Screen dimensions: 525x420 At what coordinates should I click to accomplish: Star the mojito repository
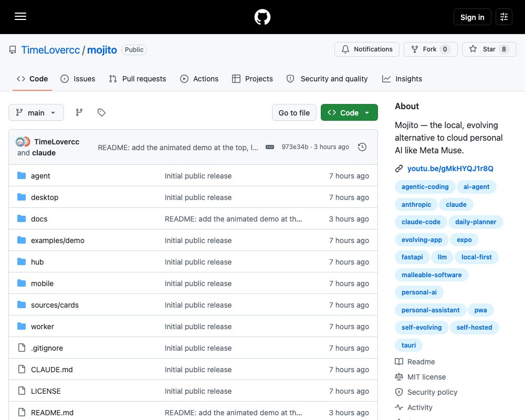point(489,49)
